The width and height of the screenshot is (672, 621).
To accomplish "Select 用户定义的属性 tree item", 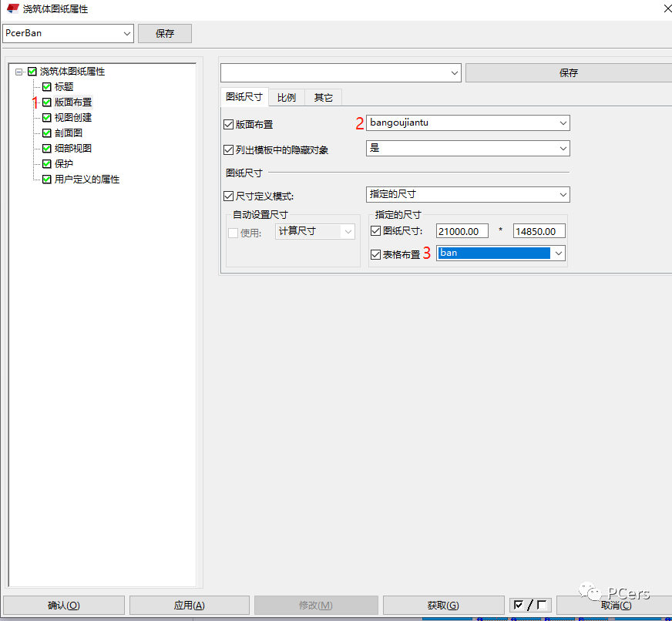I will tap(87, 180).
